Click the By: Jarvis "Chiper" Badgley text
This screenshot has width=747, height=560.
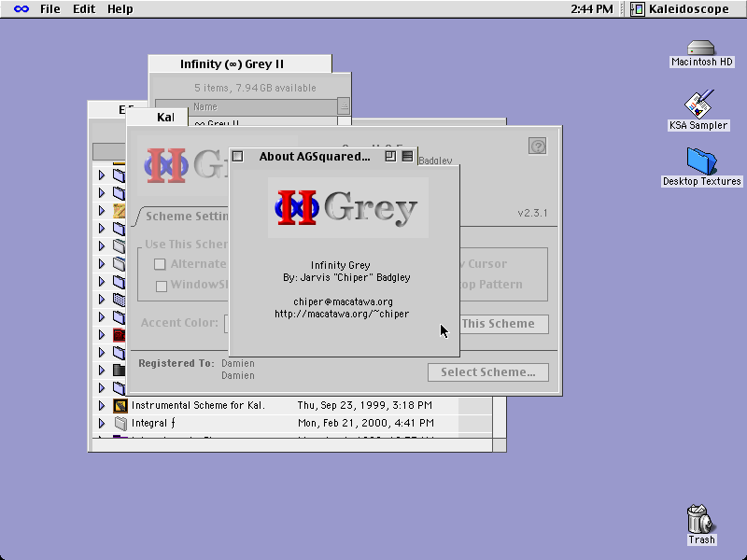[346, 277]
